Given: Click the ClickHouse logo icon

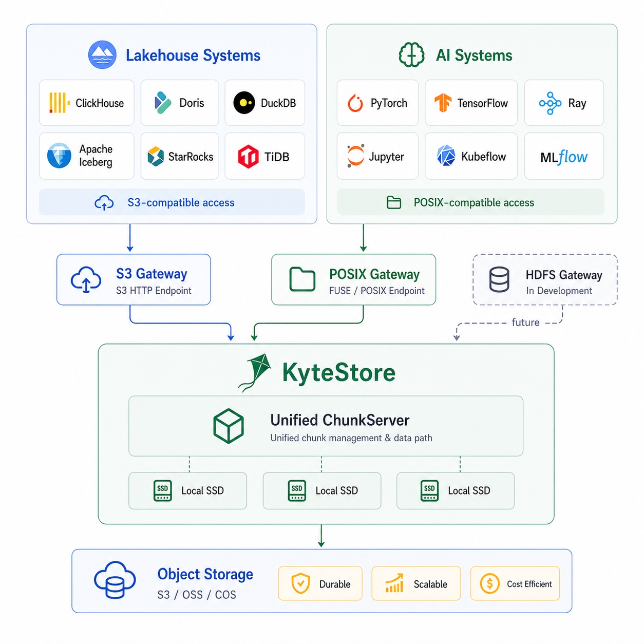Looking at the screenshot, I should tap(60, 103).
